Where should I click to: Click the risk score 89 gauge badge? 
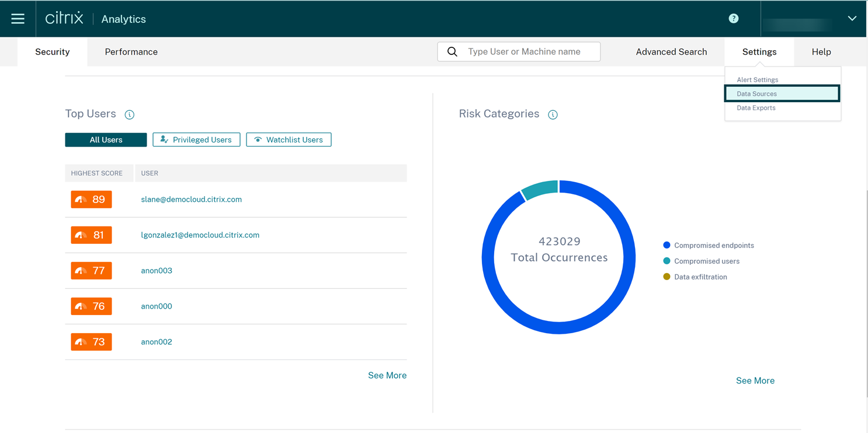click(x=91, y=200)
